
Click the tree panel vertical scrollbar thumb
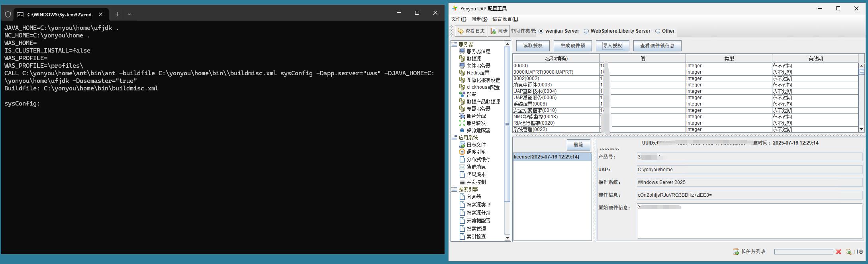point(507,125)
